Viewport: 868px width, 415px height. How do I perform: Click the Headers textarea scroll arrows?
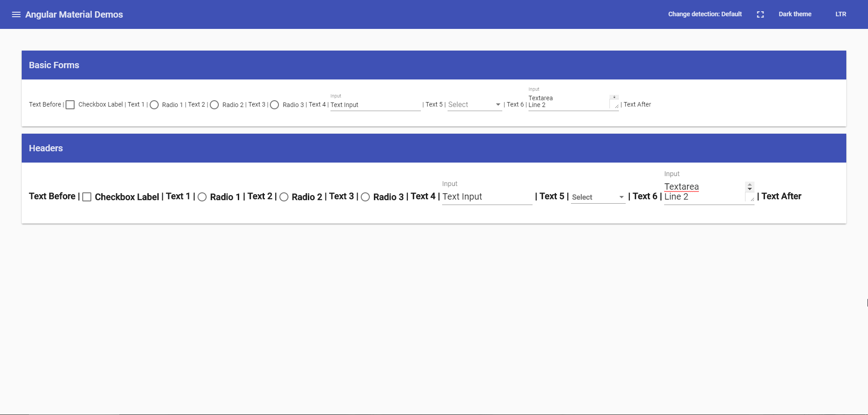pos(750,187)
